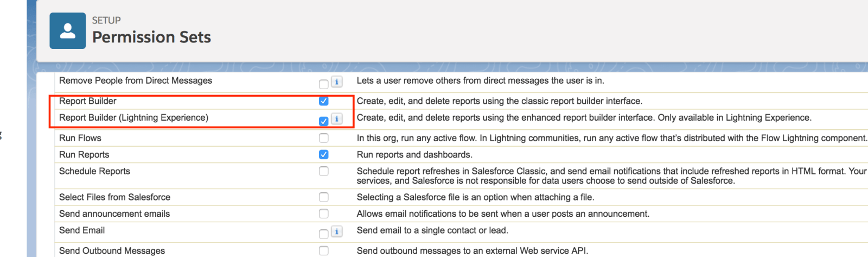Check Select Files from Salesforce checkbox
Viewport: 868px width, 257px height.
[x=324, y=197]
